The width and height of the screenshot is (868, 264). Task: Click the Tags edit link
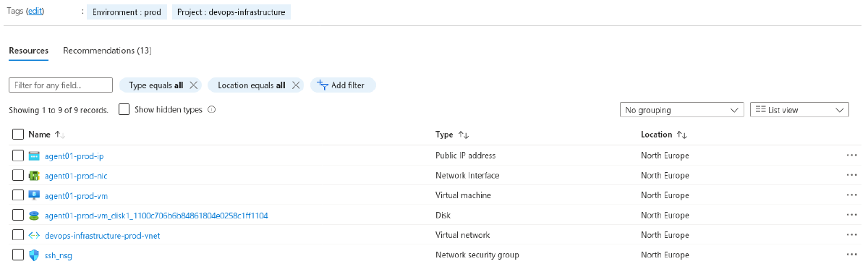35,12
